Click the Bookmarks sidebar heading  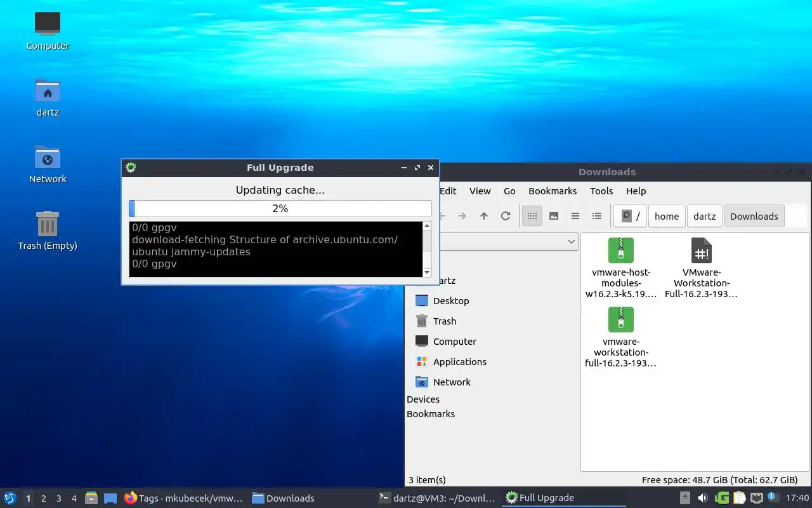point(431,414)
